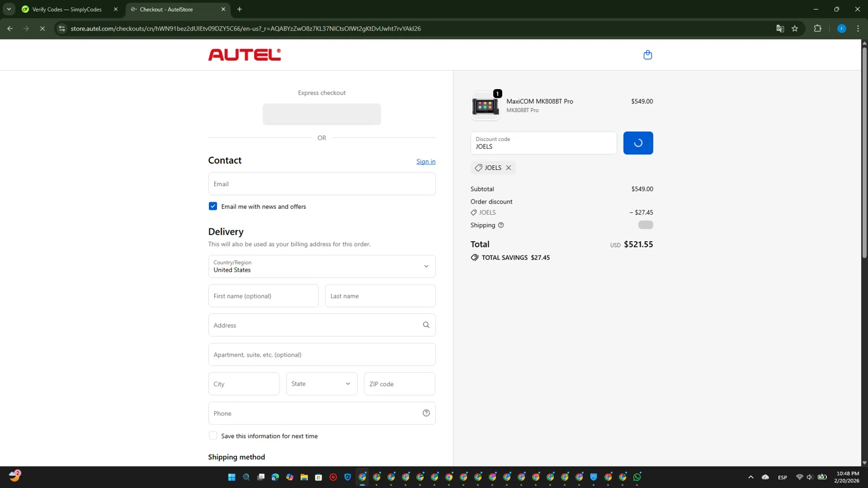Check Save this information for next time

pos(213,435)
